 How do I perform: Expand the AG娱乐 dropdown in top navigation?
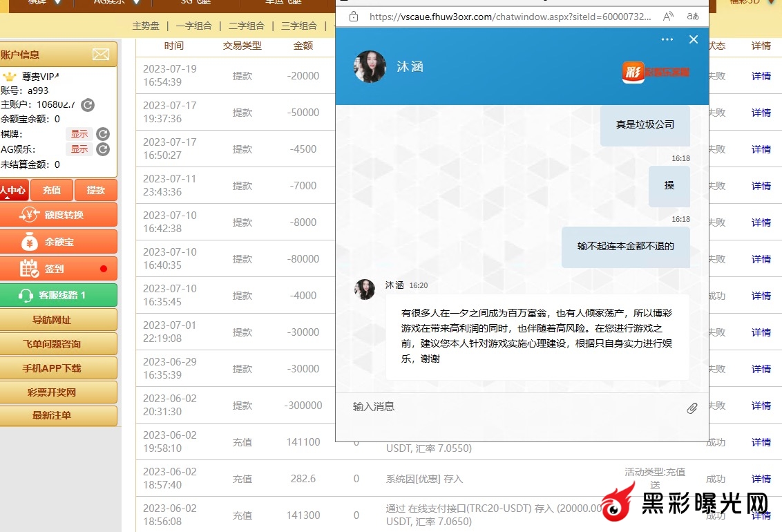(135, 2)
